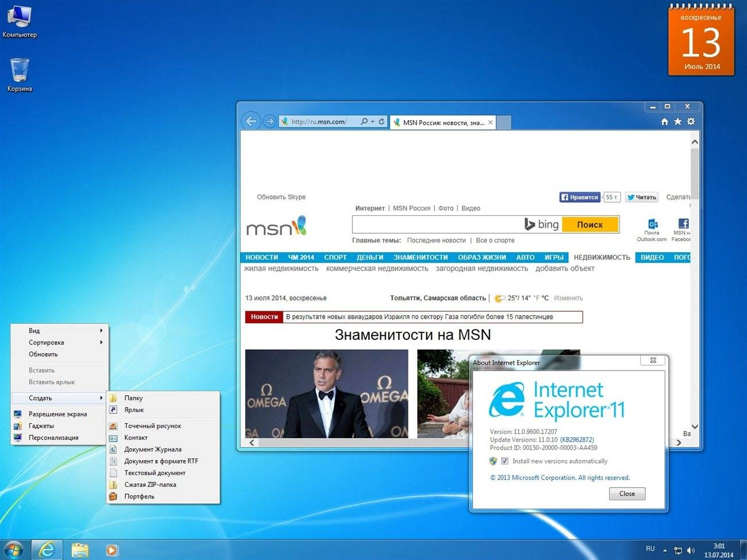
Task: Open the George Clooney Omega photo
Action: click(x=326, y=393)
